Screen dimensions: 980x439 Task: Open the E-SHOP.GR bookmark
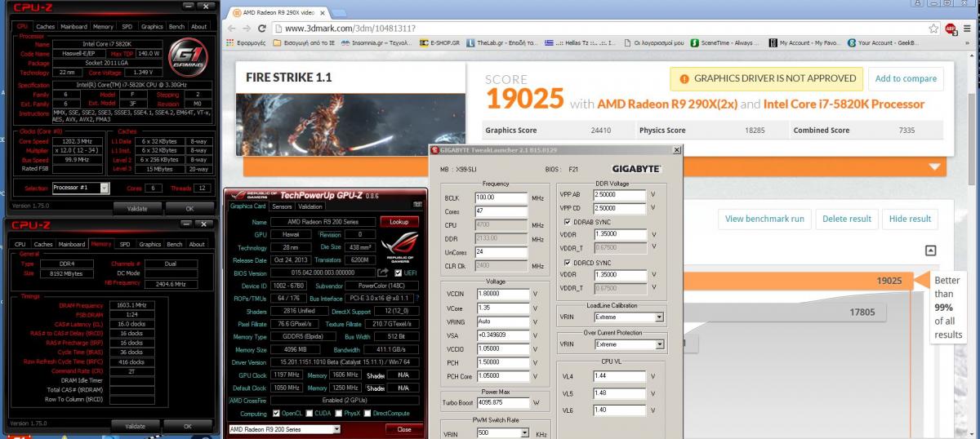[440, 43]
